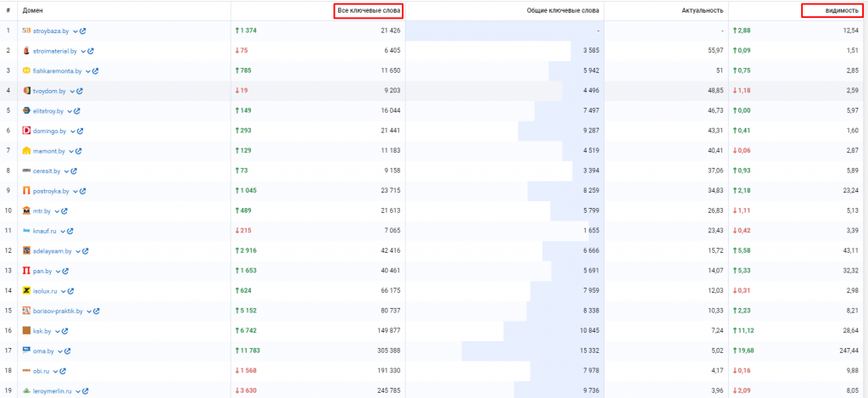
Task: Click the external link icon for tvoydom.by
Action: (80, 91)
